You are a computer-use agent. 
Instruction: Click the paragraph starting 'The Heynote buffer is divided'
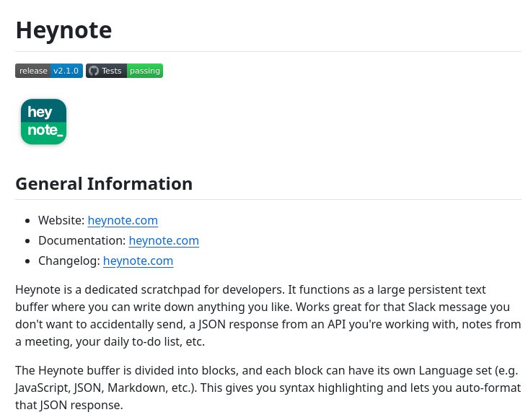[268, 388]
